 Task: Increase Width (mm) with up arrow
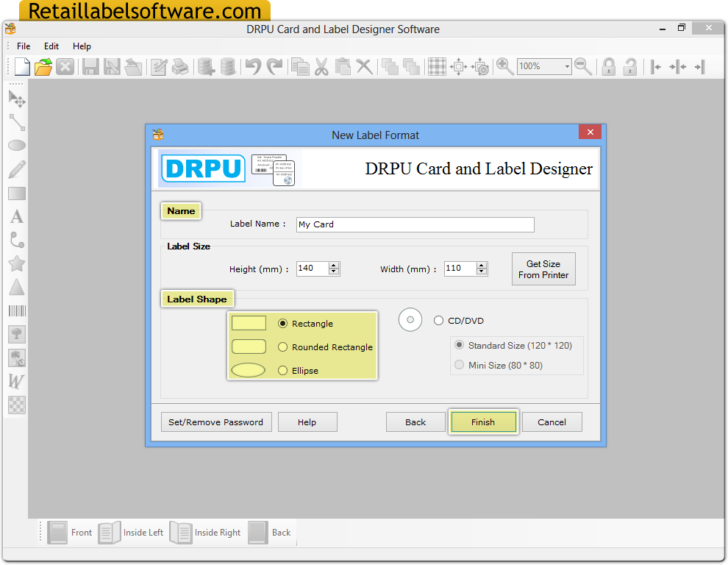482,266
